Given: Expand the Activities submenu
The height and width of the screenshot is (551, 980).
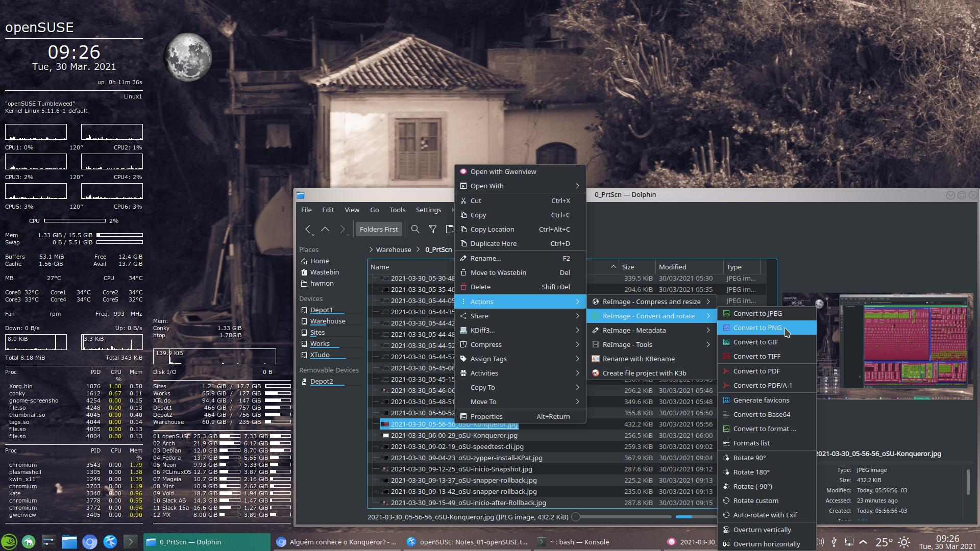Looking at the screenshot, I should click(x=520, y=373).
